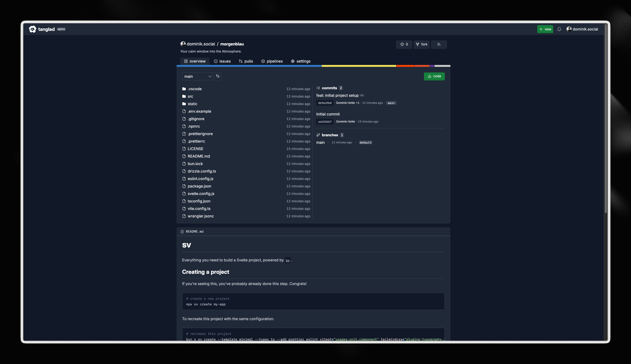Switch to the overview tab

click(195, 62)
